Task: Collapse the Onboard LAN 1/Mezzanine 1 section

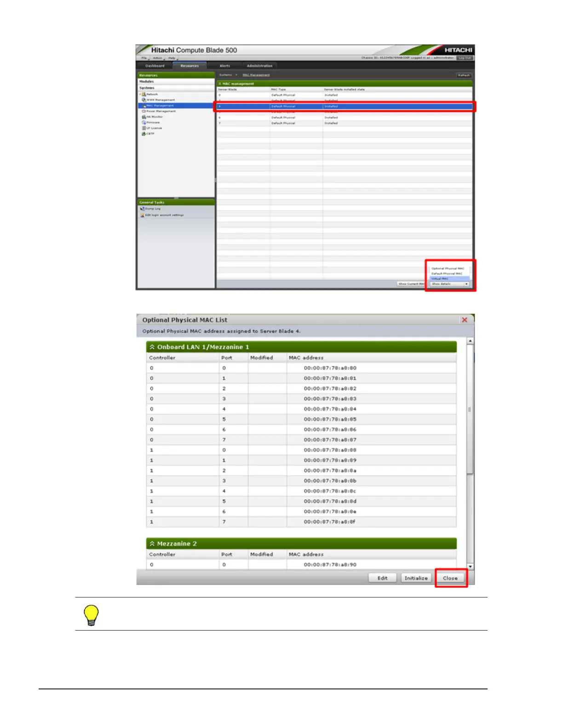Action: pyautogui.click(x=152, y=347)
